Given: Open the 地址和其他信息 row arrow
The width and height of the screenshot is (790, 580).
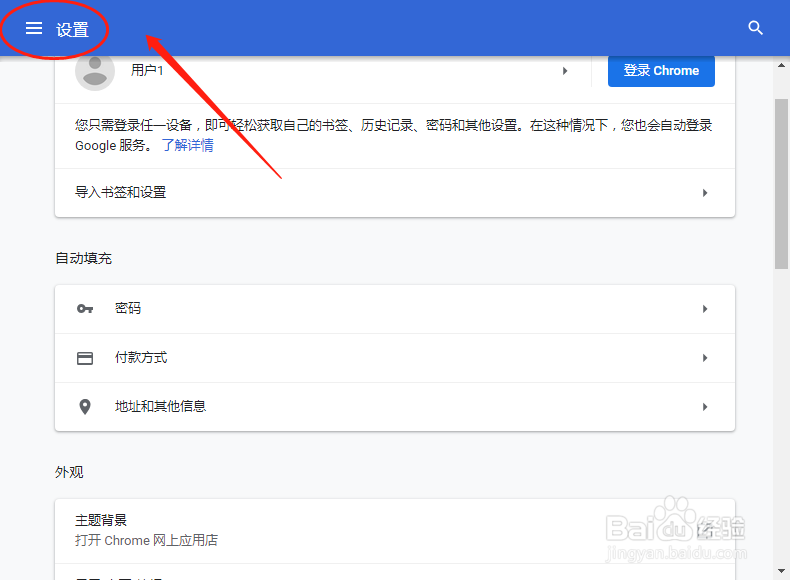Looking at the screenshot, I should click(705, 407).
